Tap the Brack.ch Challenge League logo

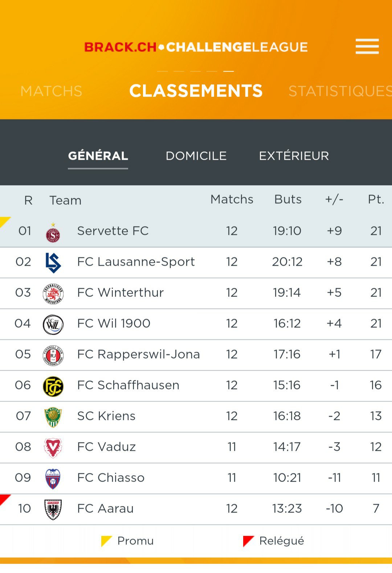coord(196,47)
